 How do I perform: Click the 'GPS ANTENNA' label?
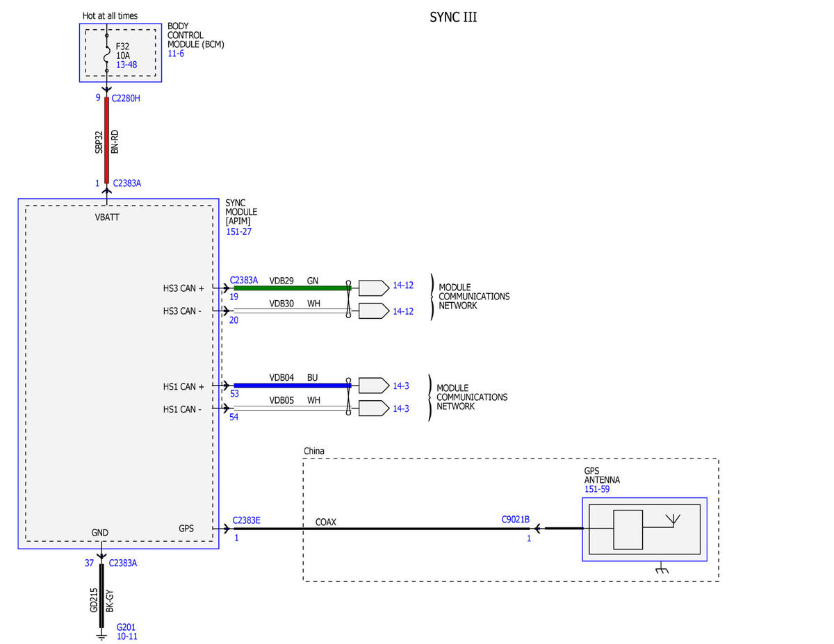[x=602, y=475]
